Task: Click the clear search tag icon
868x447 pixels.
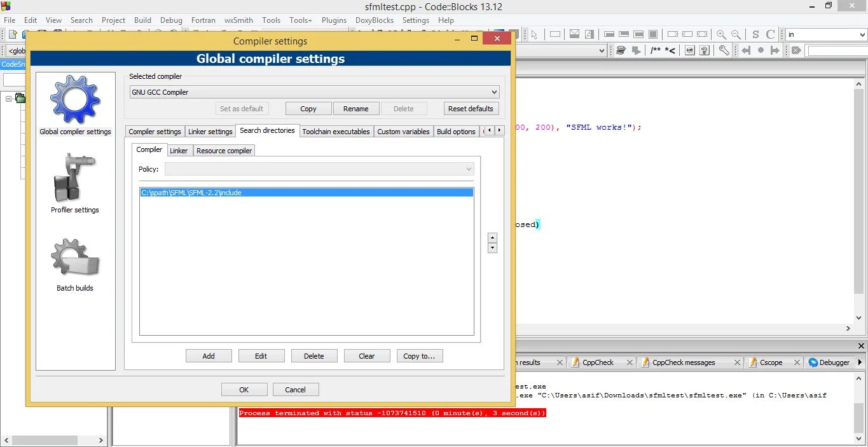Action: point(796,50)
